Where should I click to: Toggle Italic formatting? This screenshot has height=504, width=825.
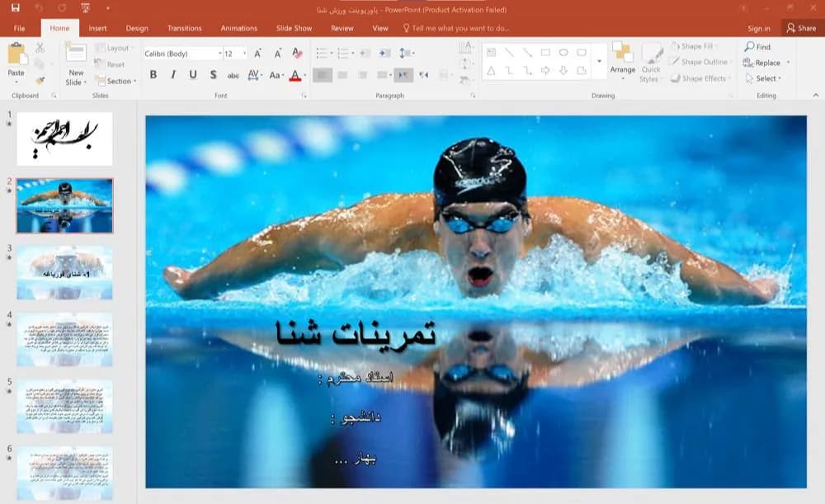[173, 75]
